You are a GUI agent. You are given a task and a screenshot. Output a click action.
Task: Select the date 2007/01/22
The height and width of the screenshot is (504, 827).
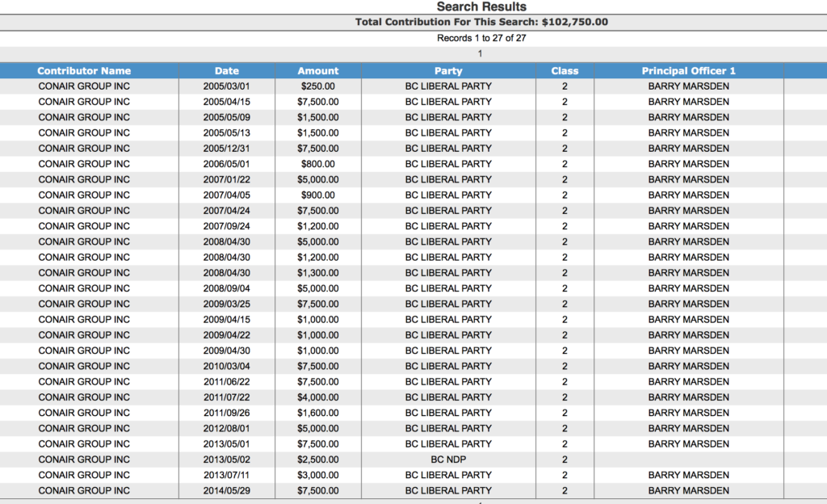227,180
